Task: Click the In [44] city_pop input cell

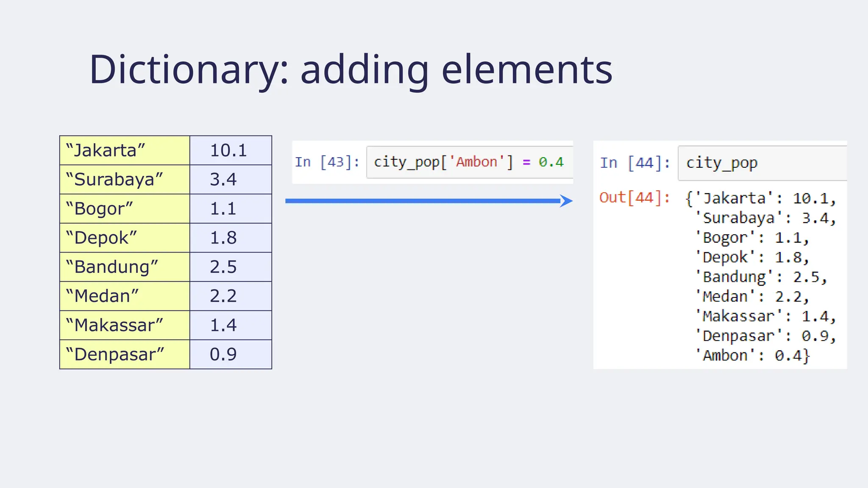Action: [762, 163]
